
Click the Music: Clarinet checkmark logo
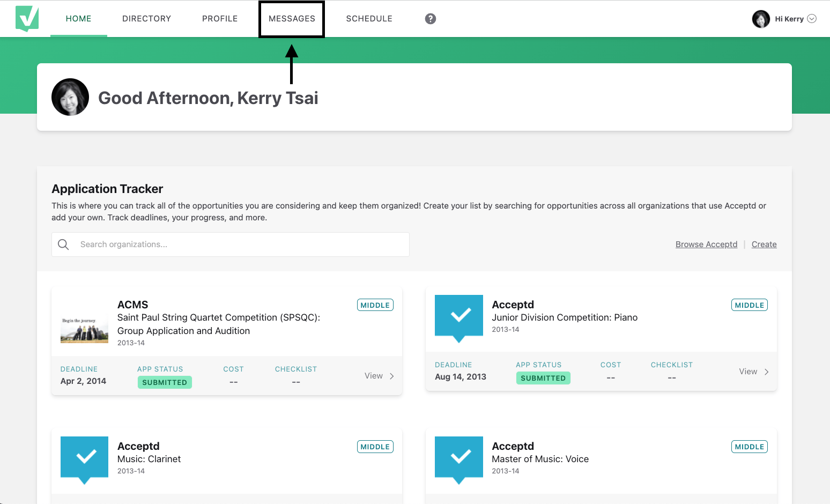(x=84, y=460)
